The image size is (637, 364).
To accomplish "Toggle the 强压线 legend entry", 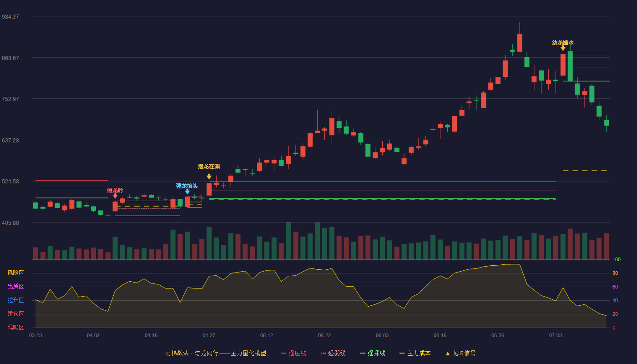I will tap(293, 353).
